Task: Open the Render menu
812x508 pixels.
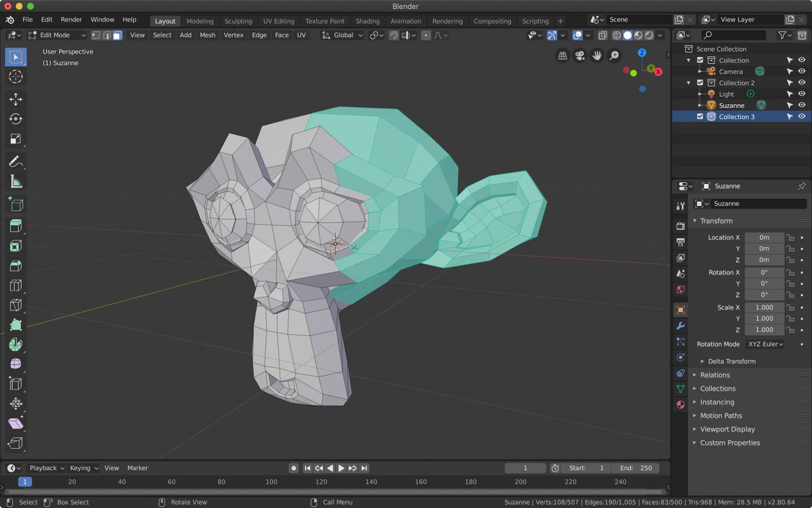Action: coord(71,20)
